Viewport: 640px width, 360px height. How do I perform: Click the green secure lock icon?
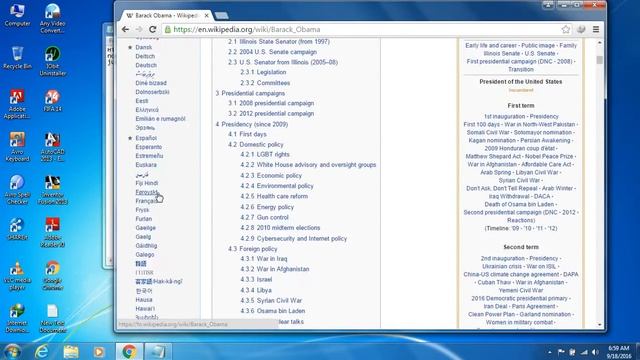click(x=167, y=29)
